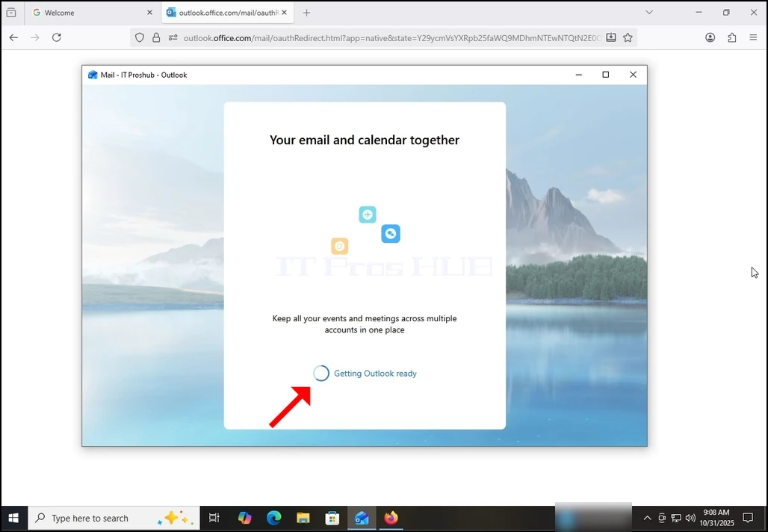Bookmark this page with star icon
The image size is (768, 532).
tap(628, 37)
